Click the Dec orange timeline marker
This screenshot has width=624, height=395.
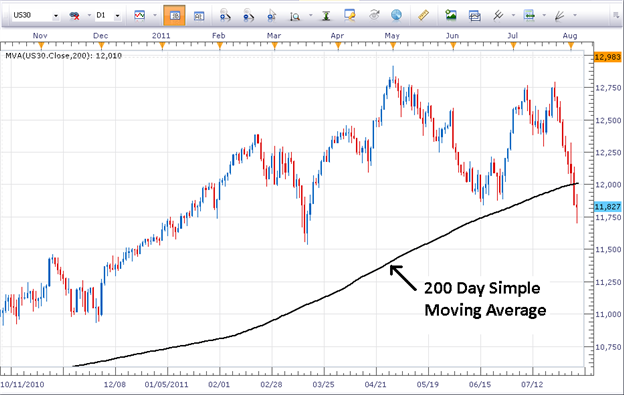pyautogui.click(x=100, y=46)
